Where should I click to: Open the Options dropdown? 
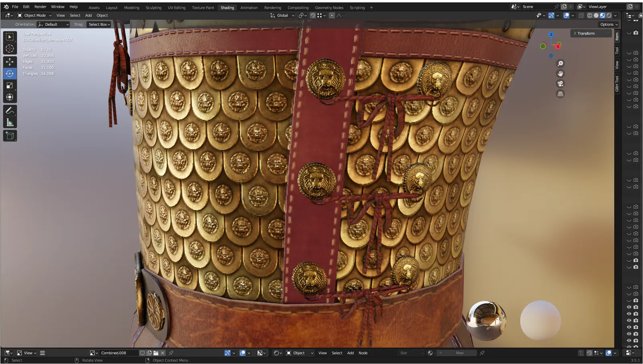pyautogui.click(x=608, y=25)
